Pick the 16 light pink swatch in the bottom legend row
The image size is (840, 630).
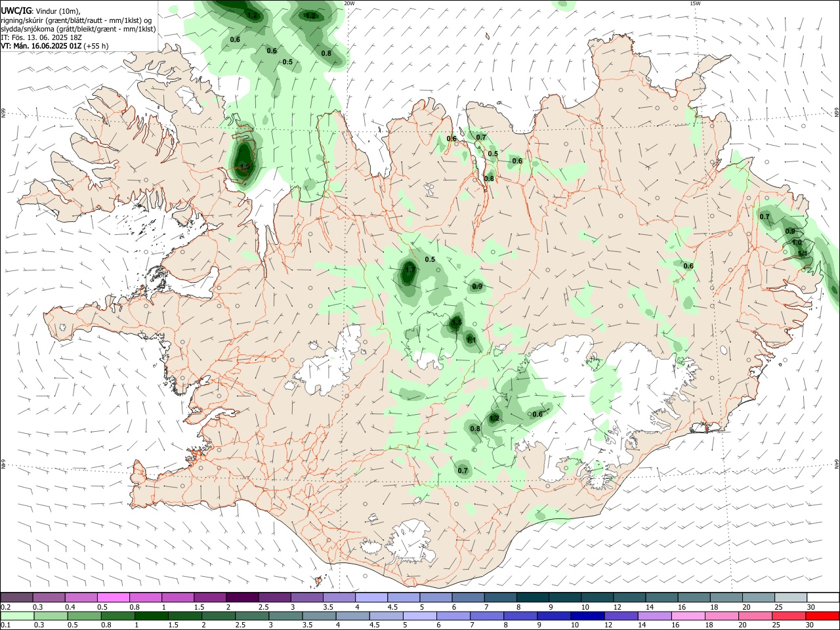pyautogui.click(x=687, y=616)
